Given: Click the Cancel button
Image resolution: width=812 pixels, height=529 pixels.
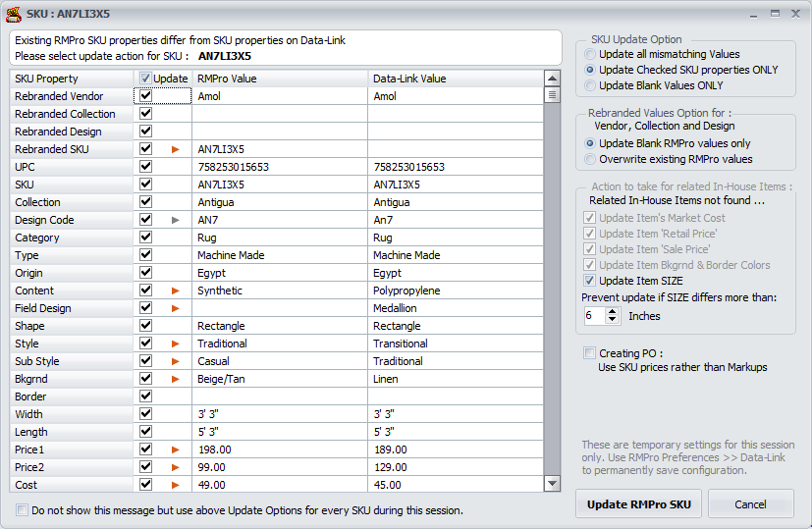Looking at the screenshot, I should click(750, 504).
